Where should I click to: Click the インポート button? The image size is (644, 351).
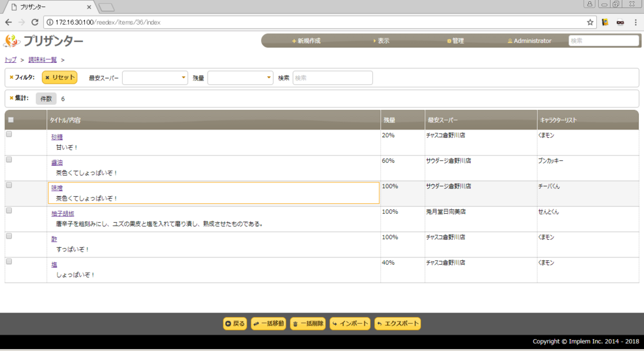pyautogui.click(x=350, y=323)
